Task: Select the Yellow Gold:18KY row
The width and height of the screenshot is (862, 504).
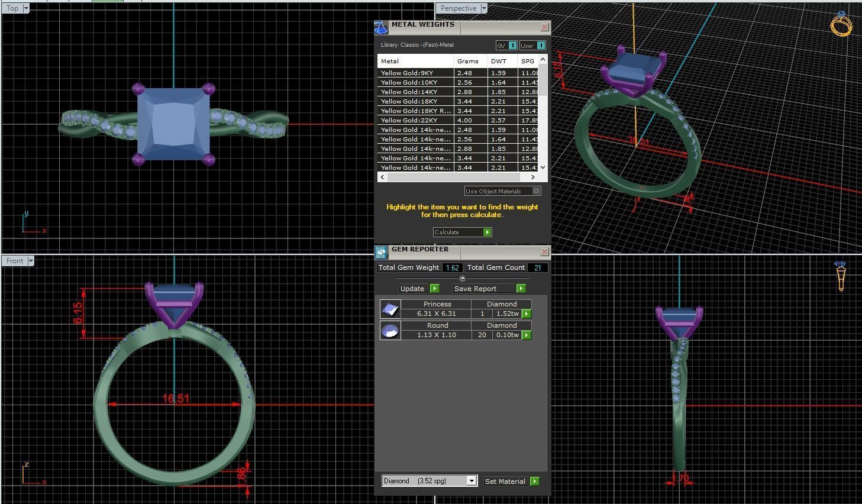Action: coord(459,101)
